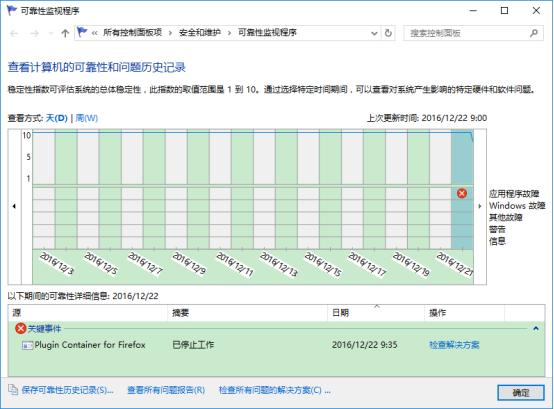Maximize the window

(505, 11)
